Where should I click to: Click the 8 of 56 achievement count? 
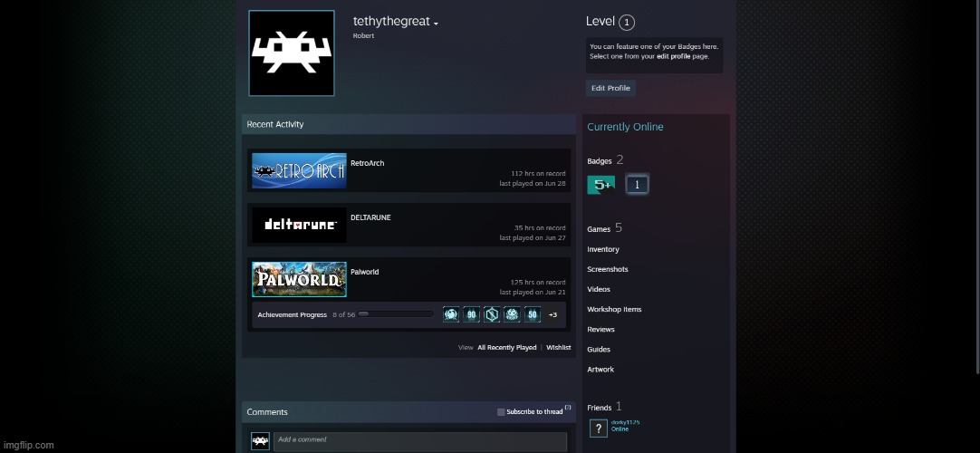click(344, 315)
